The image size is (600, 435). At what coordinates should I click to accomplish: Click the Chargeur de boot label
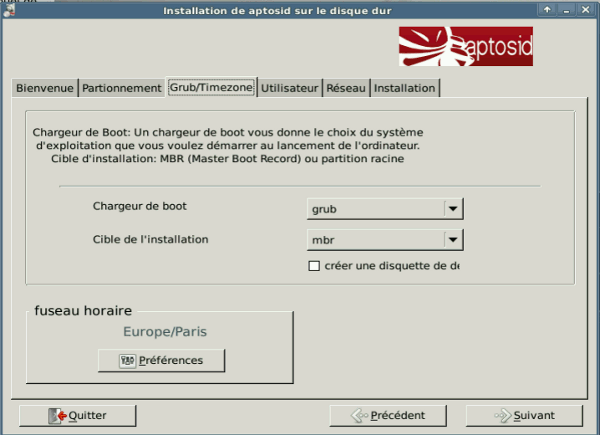click(140, 206)
